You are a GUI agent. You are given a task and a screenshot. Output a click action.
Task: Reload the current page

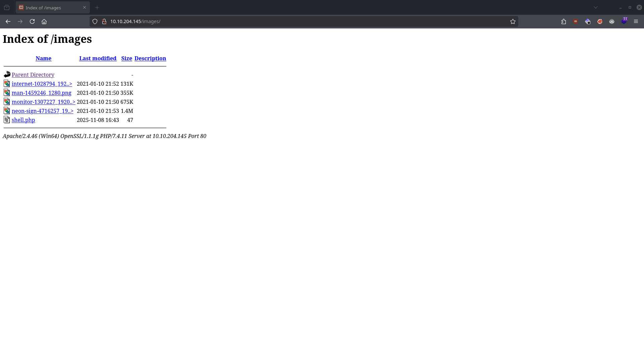pos(32,21)
